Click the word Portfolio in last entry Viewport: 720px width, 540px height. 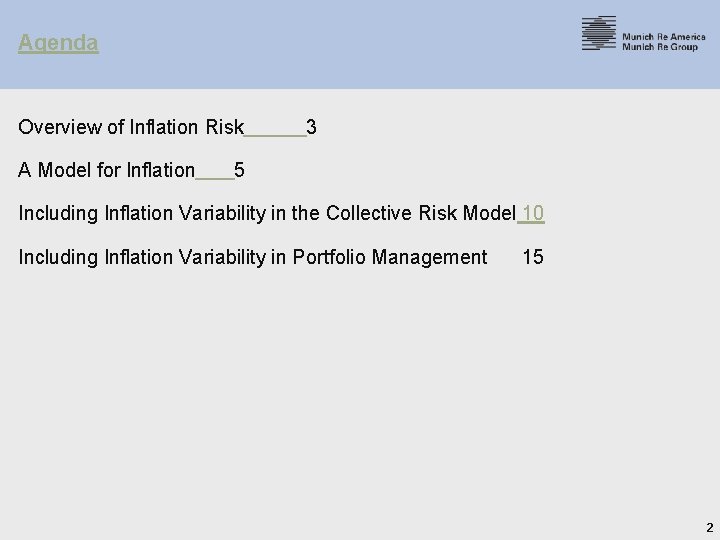click(x=329, y=257)
